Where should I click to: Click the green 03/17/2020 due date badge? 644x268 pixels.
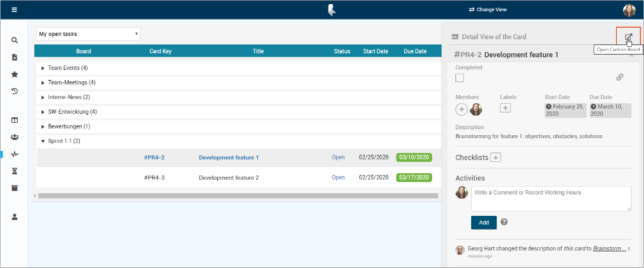click(x=414, y=177)
